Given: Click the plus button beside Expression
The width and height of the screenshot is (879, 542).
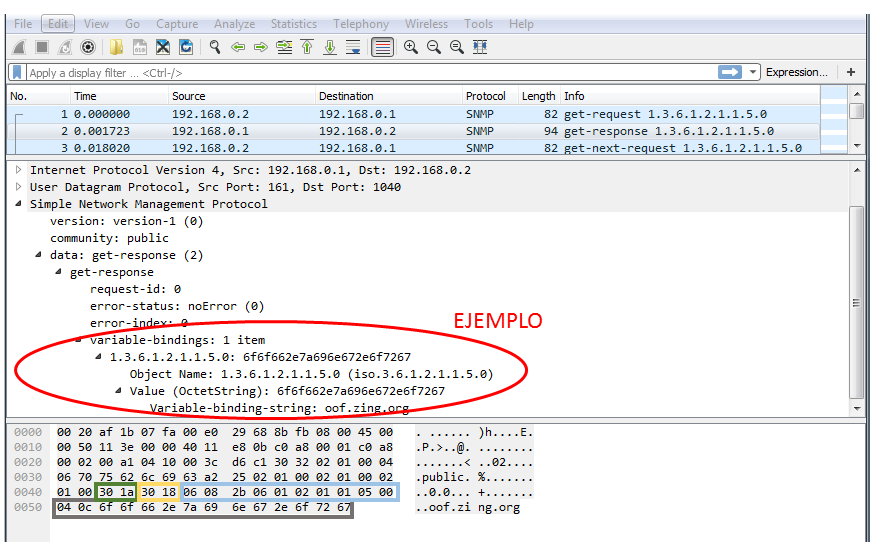Looking at the screenshot, I should point(851,72).
